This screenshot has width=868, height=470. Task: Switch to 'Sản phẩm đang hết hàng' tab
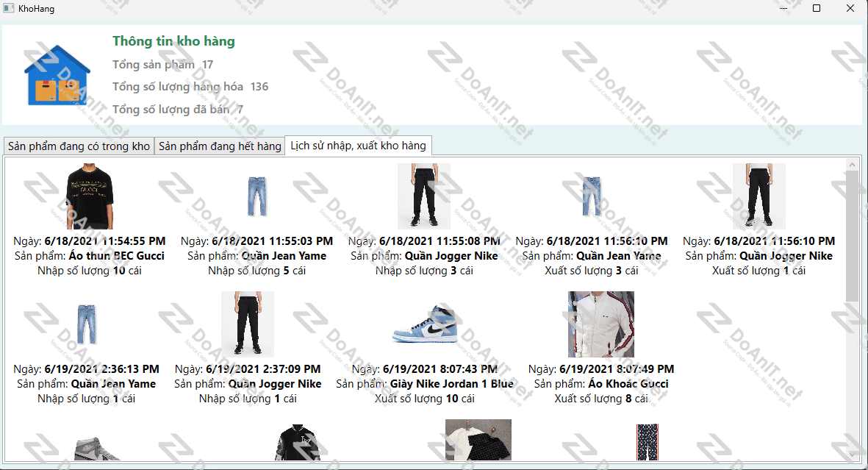[x=220, y=146]
